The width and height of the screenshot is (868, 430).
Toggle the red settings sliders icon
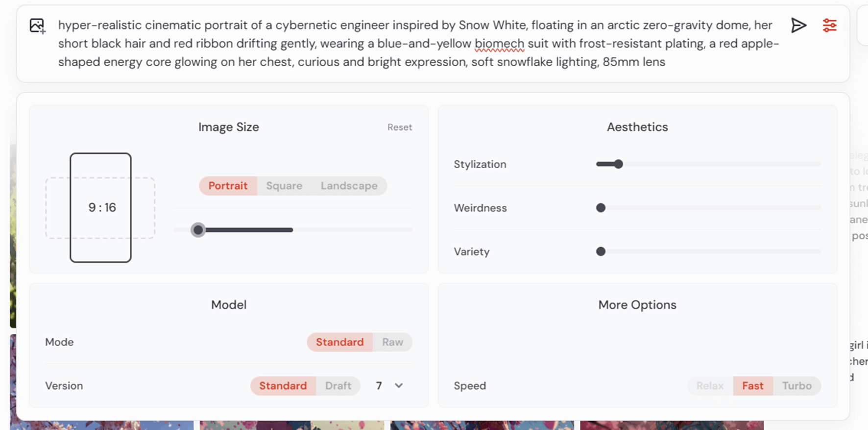point(829,25)
